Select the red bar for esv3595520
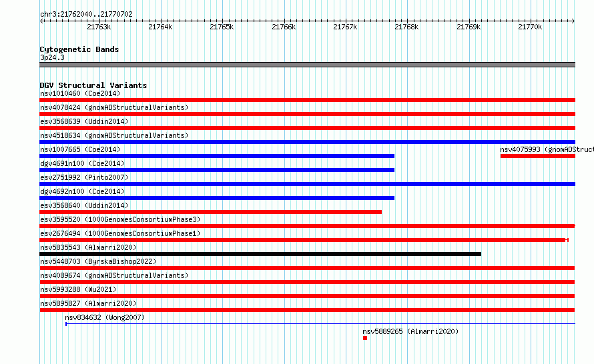Viewport: 594px width, 364px height. [x=307, y=226]
